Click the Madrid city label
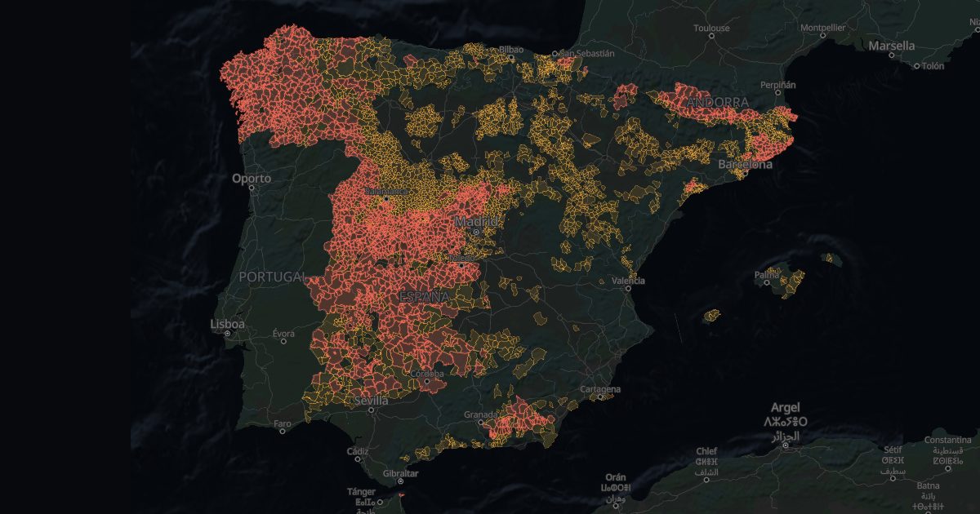The width and height of the screenshot is (980, 514). [477, 221]
